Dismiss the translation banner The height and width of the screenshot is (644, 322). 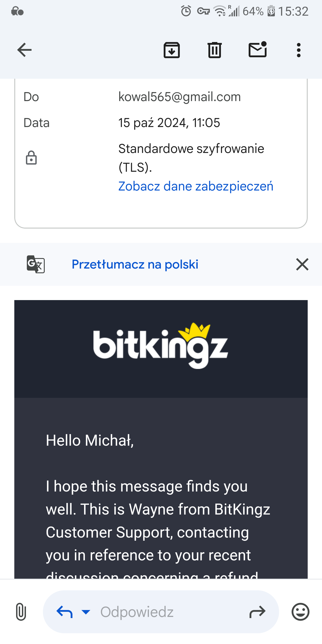pyautogui.click(x=302, y=264)
